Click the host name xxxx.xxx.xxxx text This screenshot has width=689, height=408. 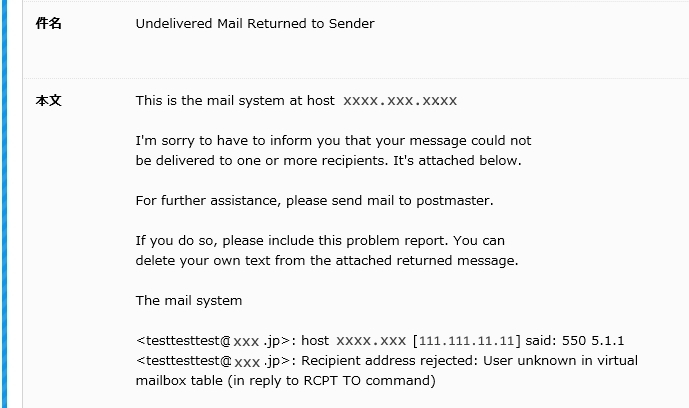point(400,101)
